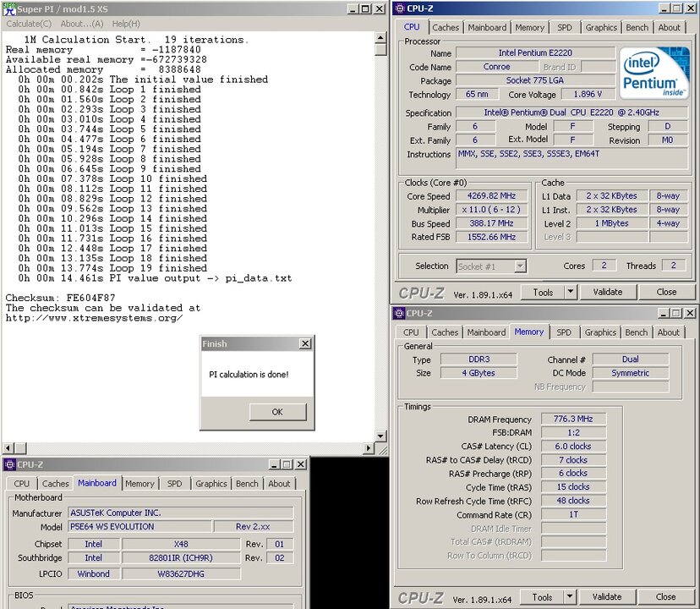Viewport: 700px width, 609px height.
Task: Click the Core Speed value 4269.82 MHz
Action: point(491,196)
